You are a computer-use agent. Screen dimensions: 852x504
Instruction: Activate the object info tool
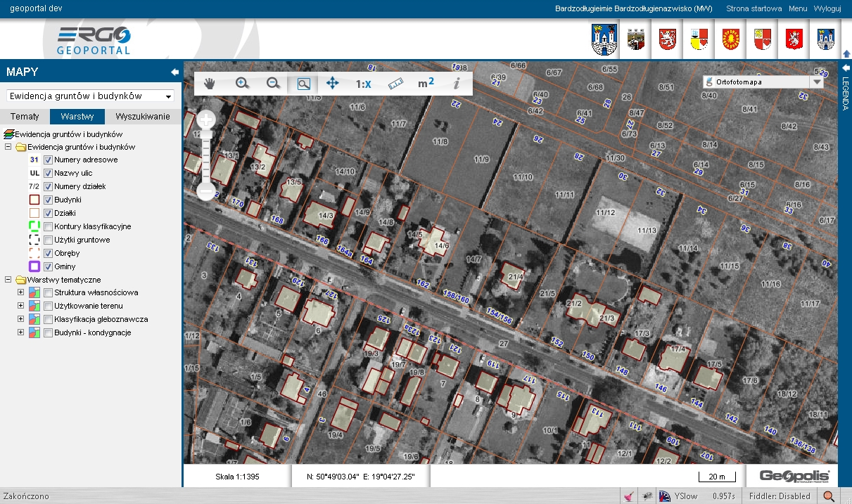pyautogui.click(x=457, y=83)
